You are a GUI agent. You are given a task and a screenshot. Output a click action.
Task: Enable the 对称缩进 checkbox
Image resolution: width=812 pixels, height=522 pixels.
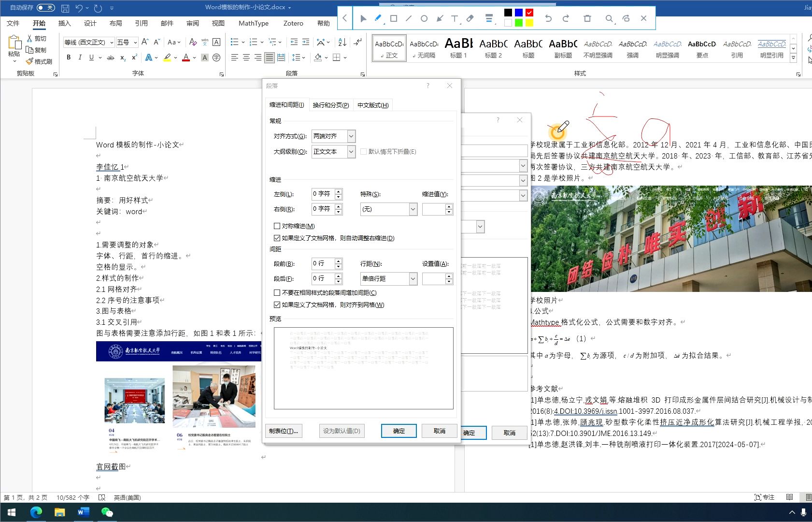(277, 226)
